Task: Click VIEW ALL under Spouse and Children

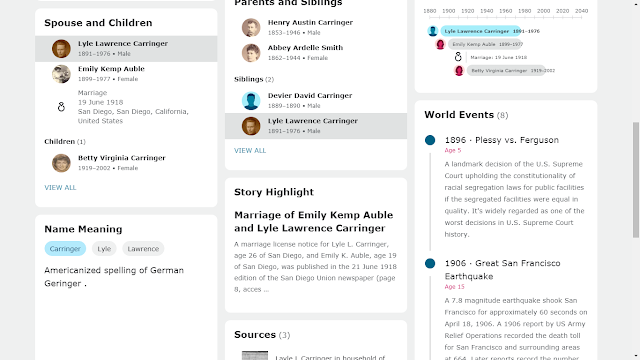Action: pyautogui.click(x=60, y=188)
